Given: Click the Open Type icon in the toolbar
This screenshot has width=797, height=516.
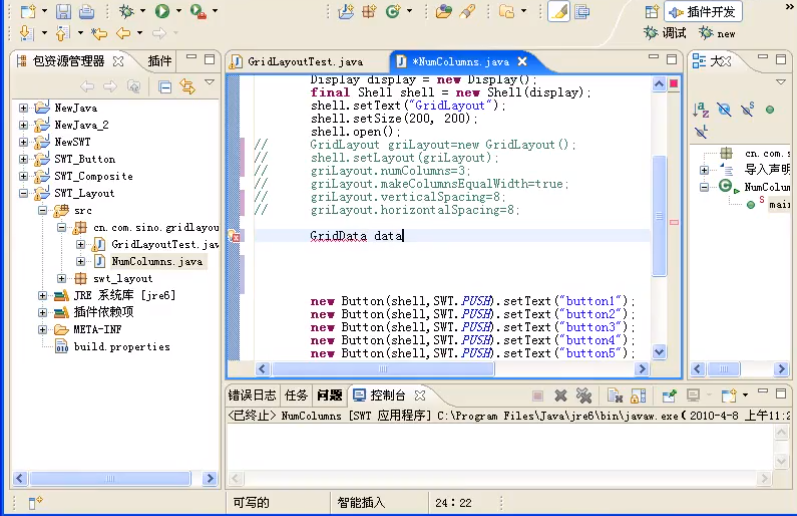Looking at the screenshot, I should pos(444,12).
